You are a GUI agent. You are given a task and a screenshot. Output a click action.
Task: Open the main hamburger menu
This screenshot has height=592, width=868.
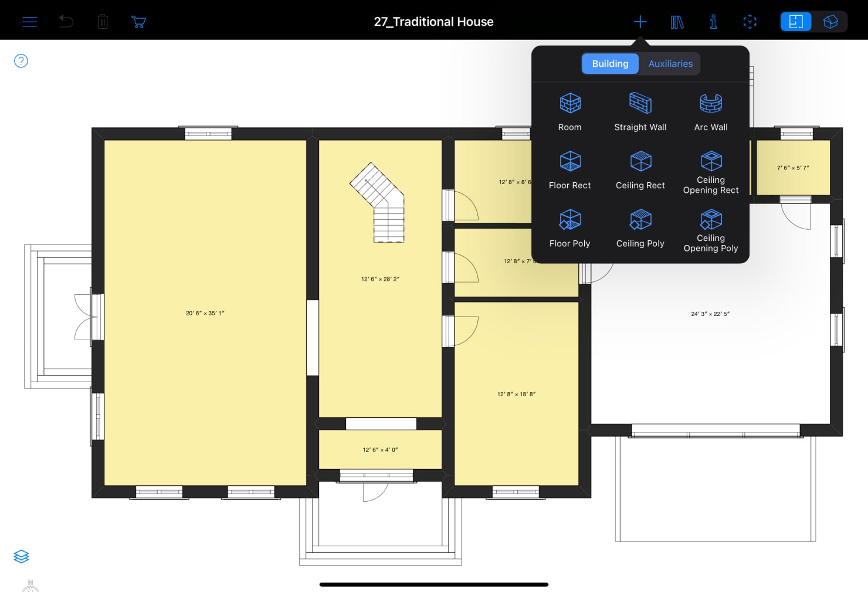coord(29,21)
